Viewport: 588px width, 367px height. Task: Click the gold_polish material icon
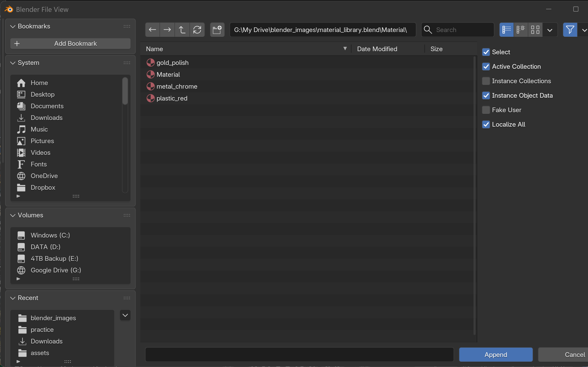click(150, 63)
